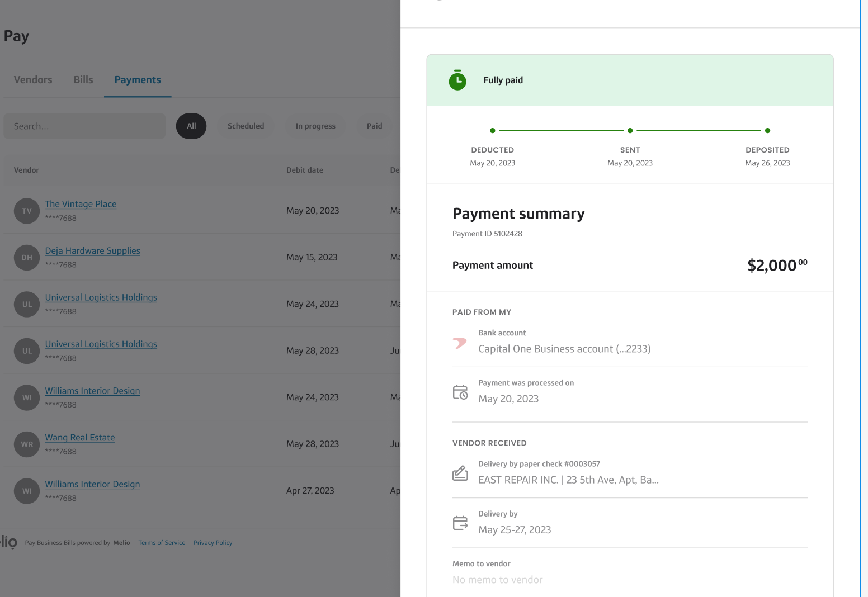Screen dimensions: 868x597
Task: Click the Deja Hardware Supplies avatar
Action: point(26,257)
